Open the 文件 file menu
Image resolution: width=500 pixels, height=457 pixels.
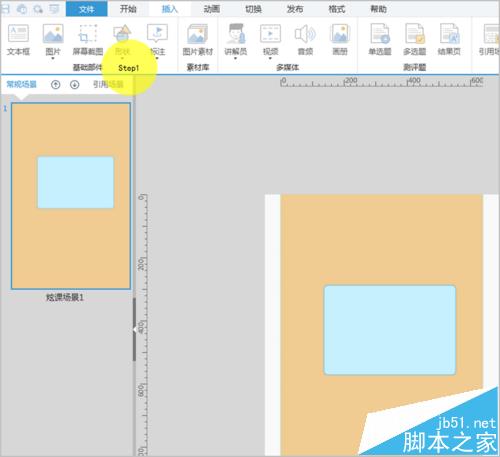87,9
